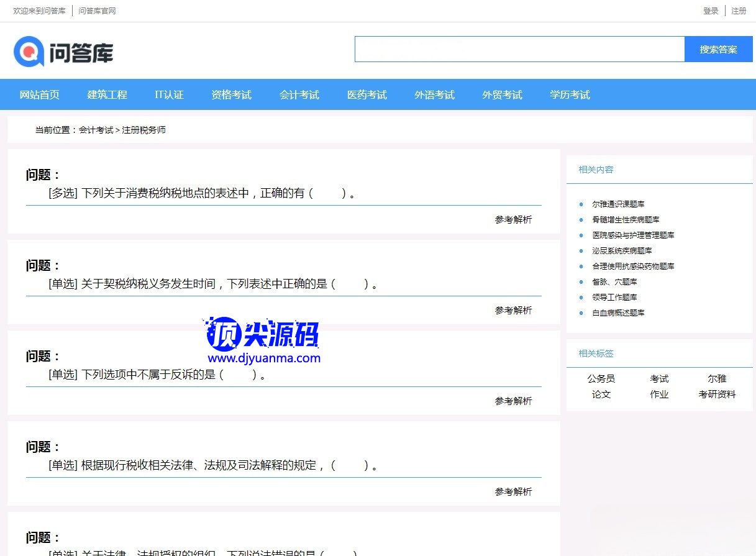Image resolution: width=756 pixels, height=556 pixels.
Task: Open the 问答库官网 link in top bar
Action: coord(97,11)
